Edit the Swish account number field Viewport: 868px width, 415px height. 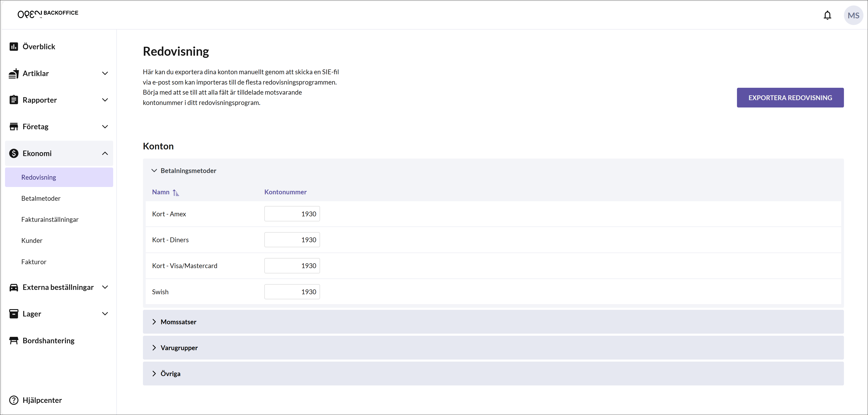[x=292, y=292]
